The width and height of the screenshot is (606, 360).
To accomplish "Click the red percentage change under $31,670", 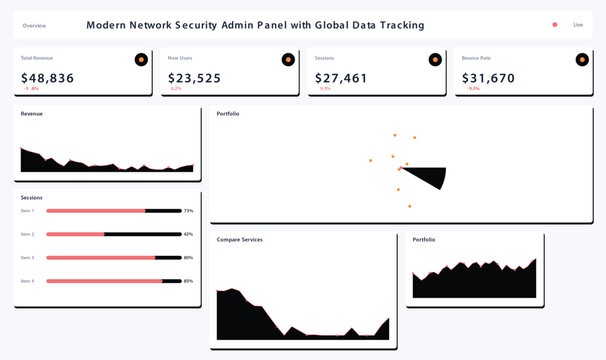I will tap(473, 89).
